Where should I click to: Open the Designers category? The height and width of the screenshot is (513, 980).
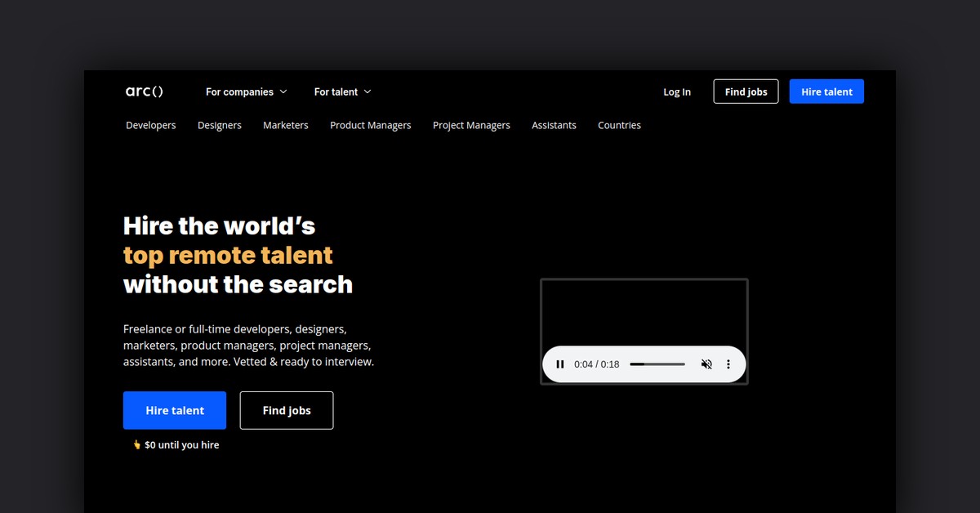pyautogui.click(x=219, y=125)
